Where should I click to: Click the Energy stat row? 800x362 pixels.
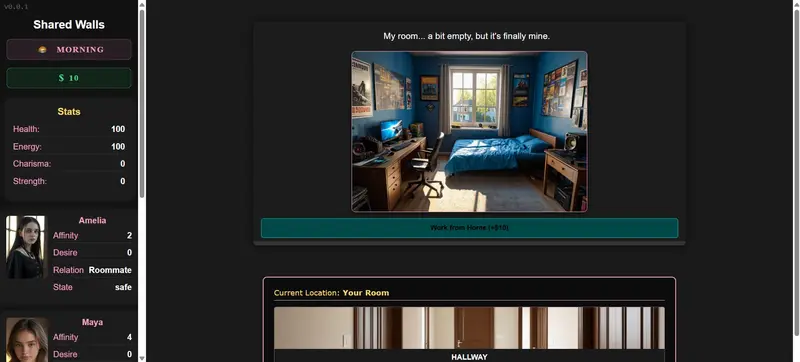click(x=69, y=147)
